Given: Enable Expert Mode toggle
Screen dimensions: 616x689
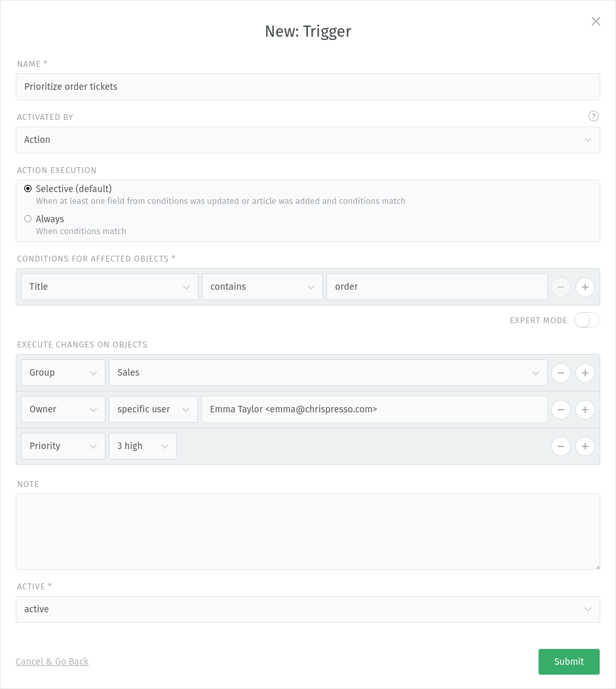Looking at the screenshot, I should tap(587, 321).
